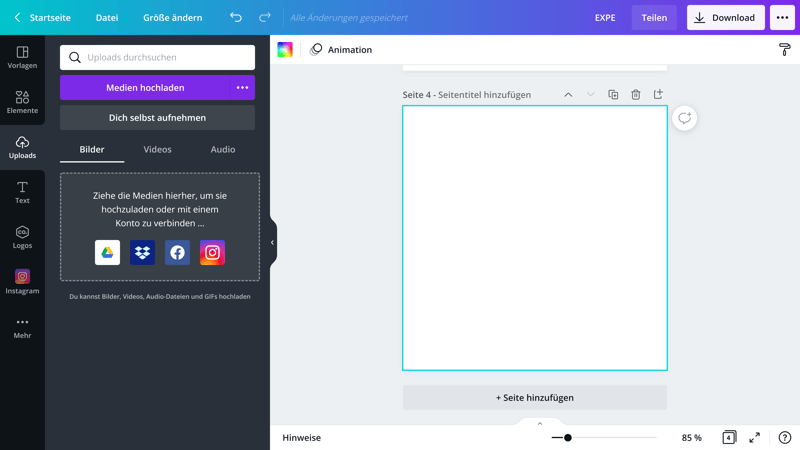Enter fullscreen presentation mode
This screenshot has height=450, width=800.
point(754,438)
